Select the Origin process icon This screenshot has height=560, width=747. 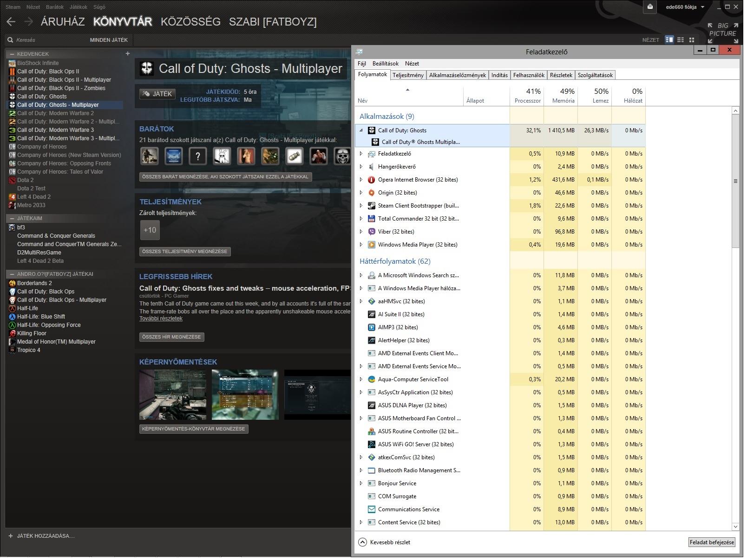[371, 193]
